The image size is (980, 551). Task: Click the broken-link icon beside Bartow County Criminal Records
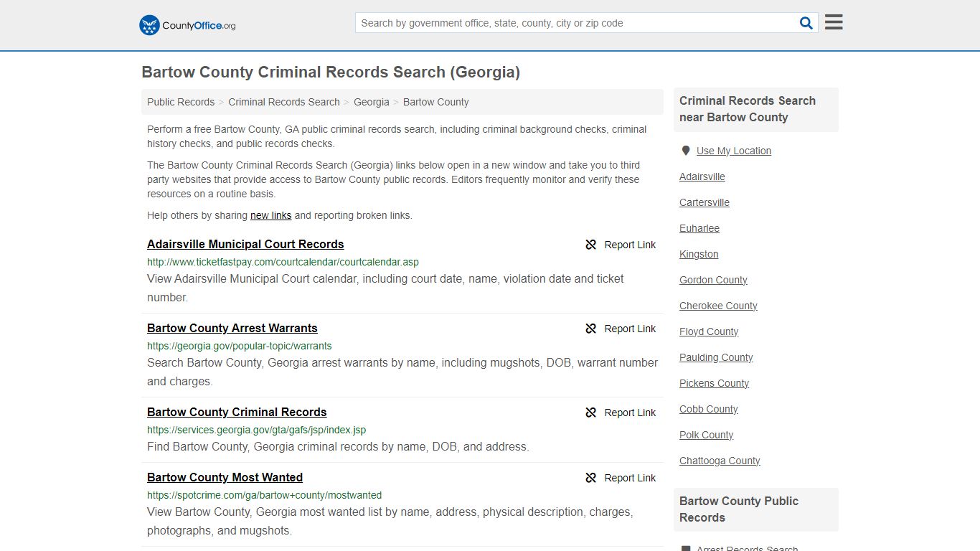[x=591, y=413]
